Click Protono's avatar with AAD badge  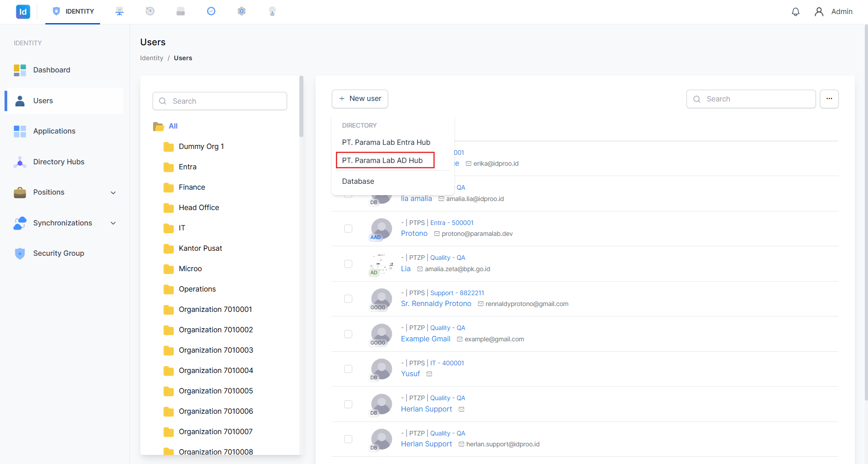[x=381, y=229]
